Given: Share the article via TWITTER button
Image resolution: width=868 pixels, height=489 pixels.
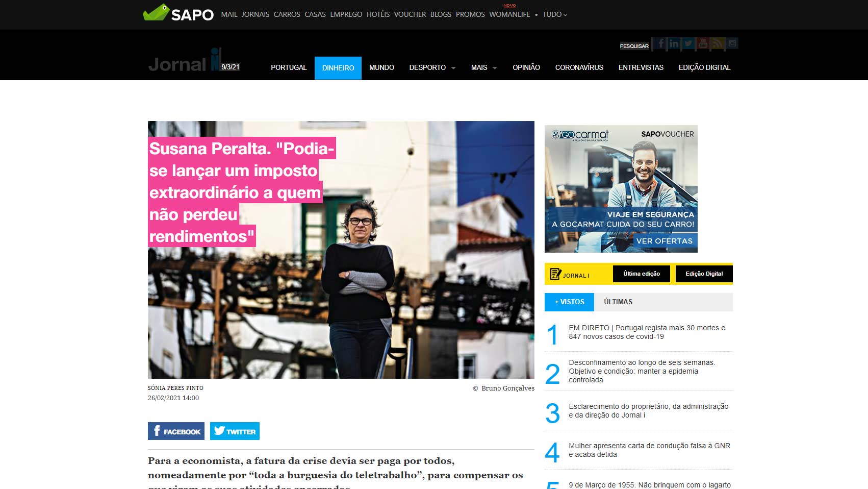Looking at the screenshot, I should [235, 431].
